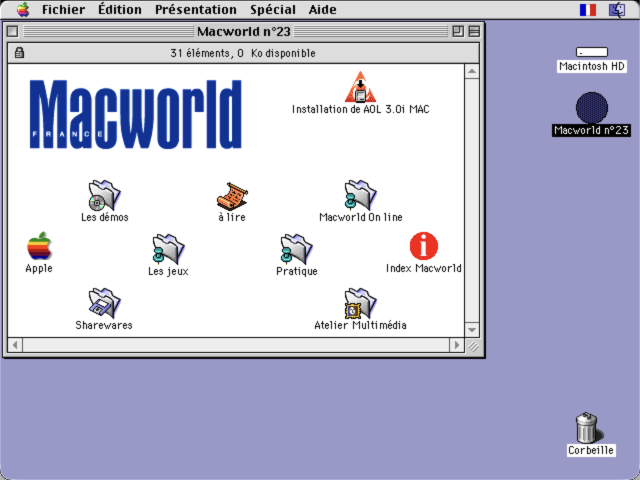The height and width of the screenshot is (480, 640).
Task: Click the 'Installation de AOL 3.0i MAC' label
Action: coord(360,109)
